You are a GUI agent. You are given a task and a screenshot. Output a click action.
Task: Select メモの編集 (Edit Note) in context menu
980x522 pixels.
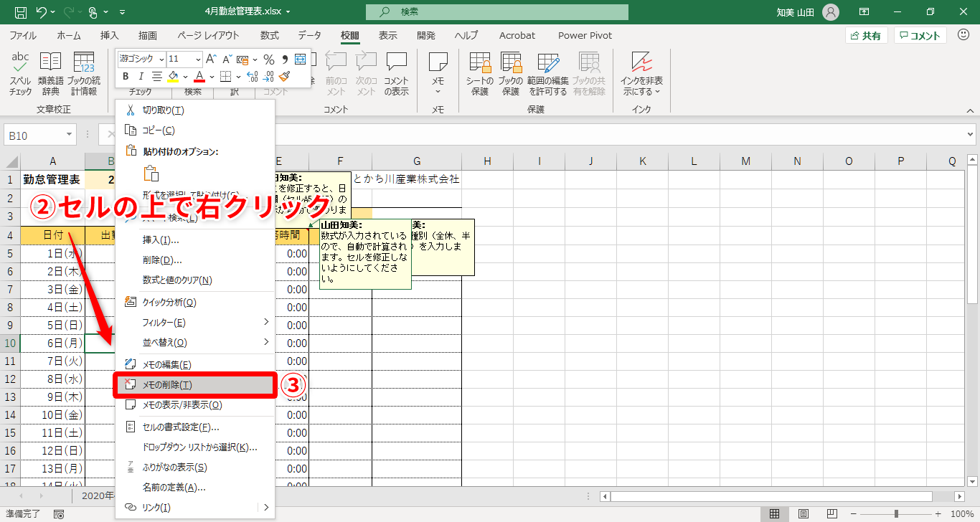point(195,365)
